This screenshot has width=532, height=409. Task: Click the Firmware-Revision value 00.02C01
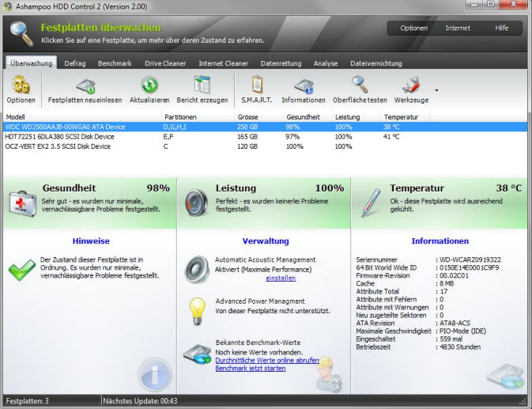coord(454,275)
